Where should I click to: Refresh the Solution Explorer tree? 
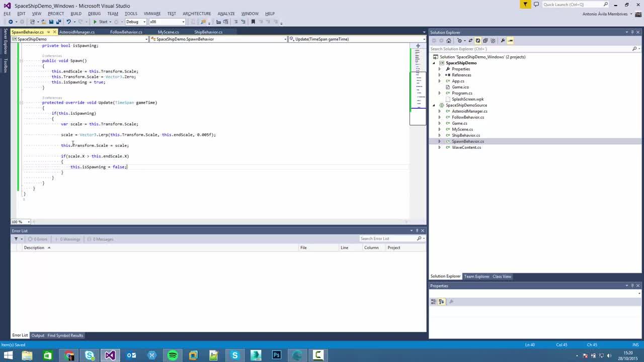click(x=478, y=40)
